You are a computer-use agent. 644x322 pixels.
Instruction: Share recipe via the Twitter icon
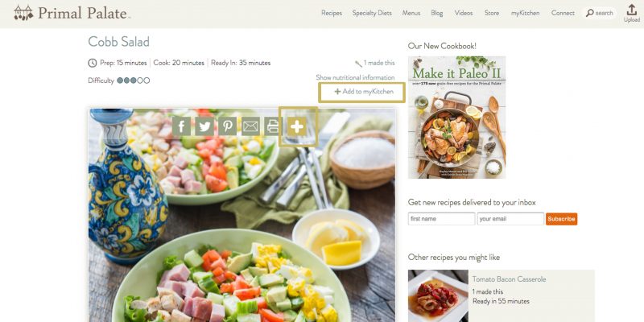[204, 126]
